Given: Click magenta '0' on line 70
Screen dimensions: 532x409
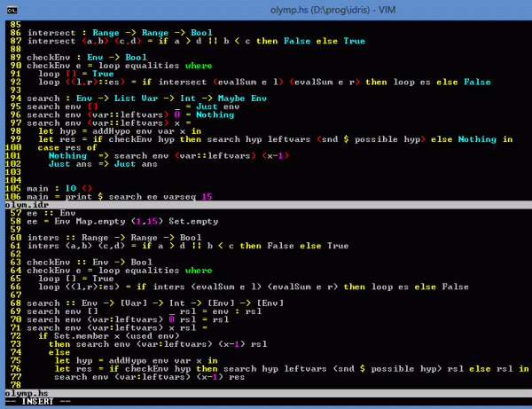Looking at the screenshot, I should tap(172, 319).
